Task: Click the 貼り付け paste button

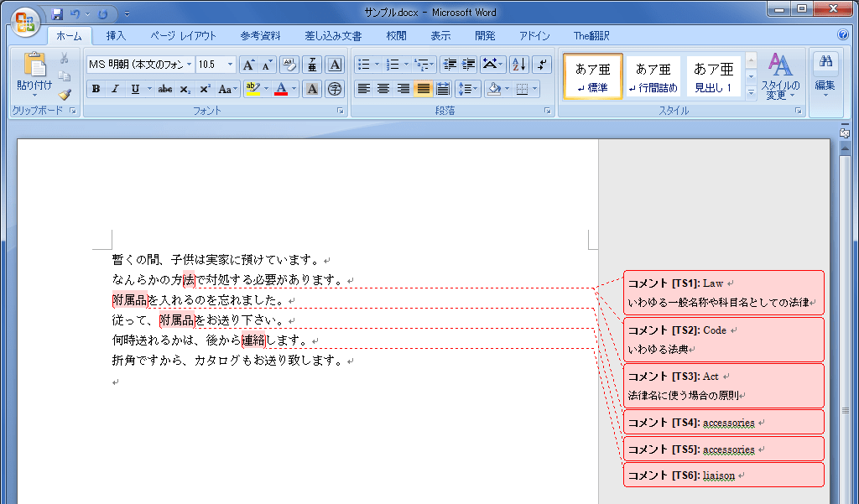Action: [34, 74]
